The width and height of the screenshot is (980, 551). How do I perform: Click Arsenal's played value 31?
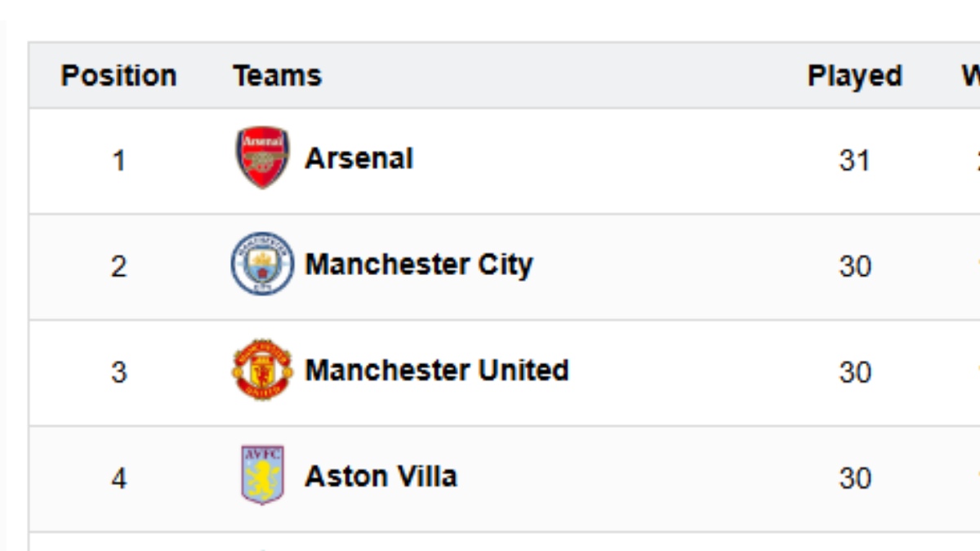(x=854, y=161)
